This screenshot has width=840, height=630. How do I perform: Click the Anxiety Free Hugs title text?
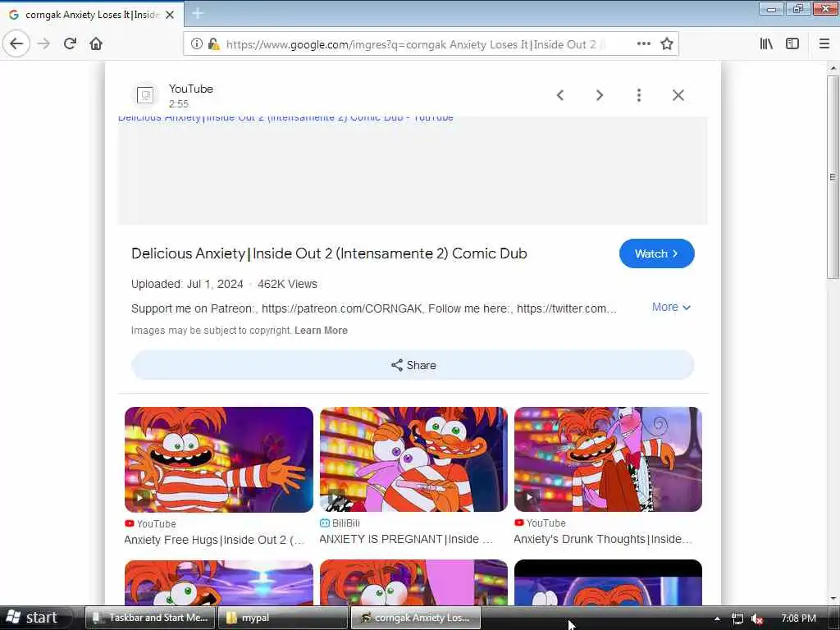214,540
